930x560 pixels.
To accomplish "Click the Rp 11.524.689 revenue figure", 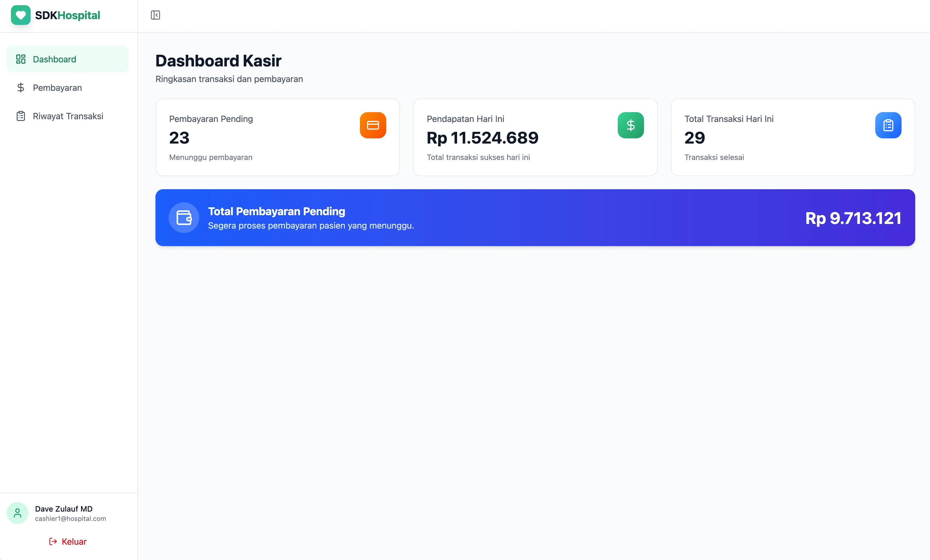I will point(482,138).
